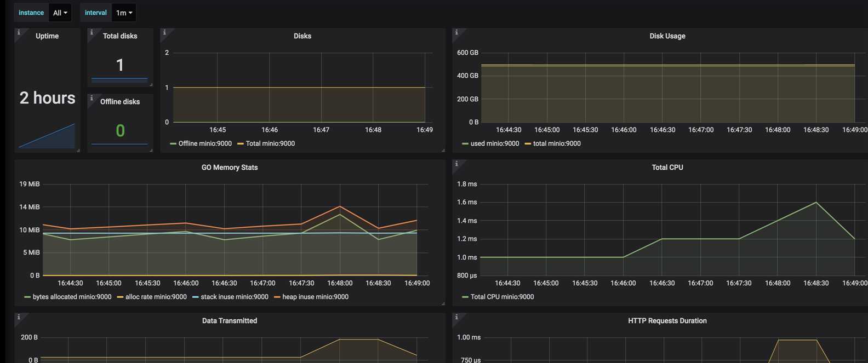The image size is (868, 363).
Task: Toggle the Total minio:9000 legend series in Disks
Action: [x=270, y=143]
